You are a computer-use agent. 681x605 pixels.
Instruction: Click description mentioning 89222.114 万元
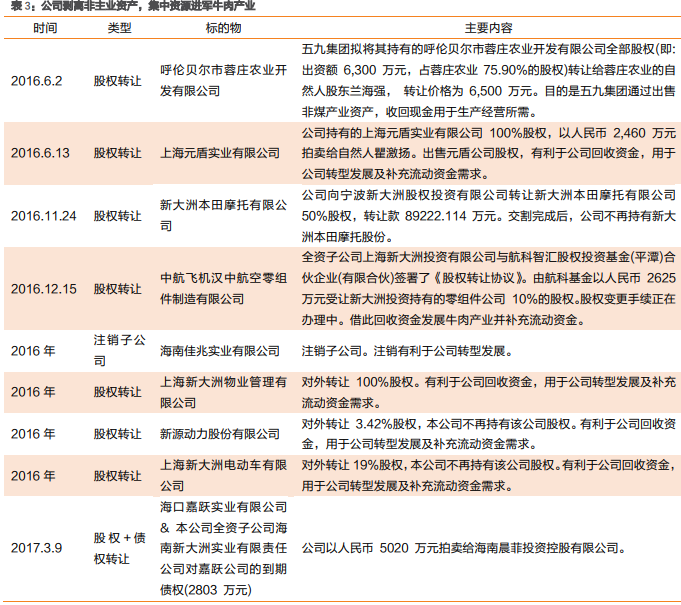[489, 216]
